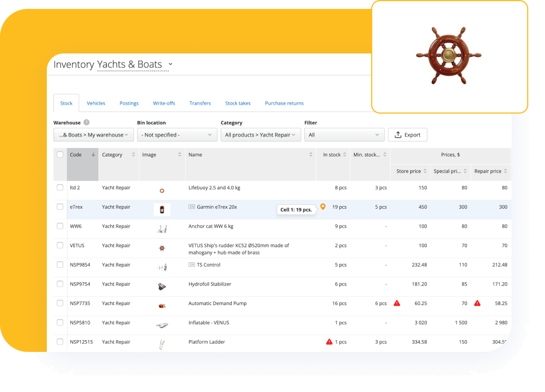
Task: Click the orange location pin for Garmin eTrex 20x
Action: pos(324,207)
